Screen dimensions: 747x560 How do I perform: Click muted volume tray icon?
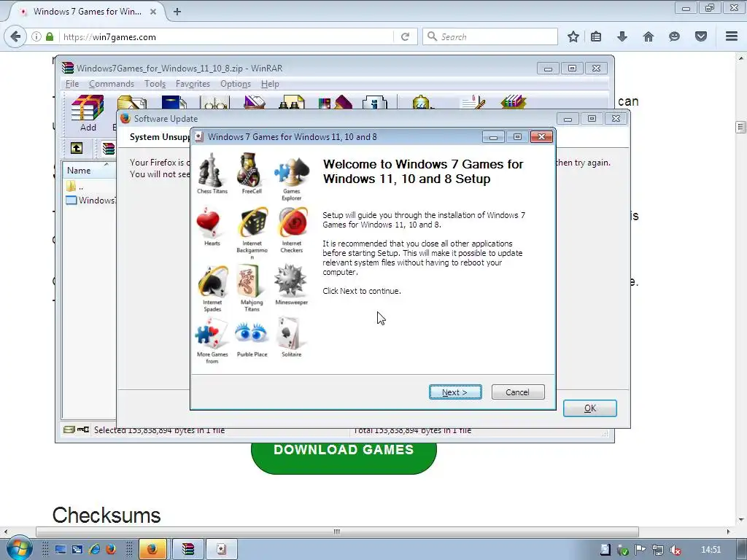[675, 551]
